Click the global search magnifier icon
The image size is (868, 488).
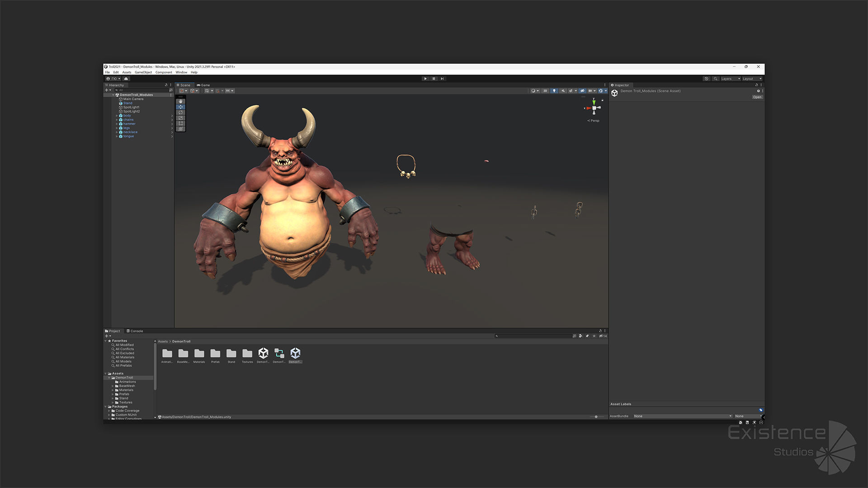(x=715, y=79)
